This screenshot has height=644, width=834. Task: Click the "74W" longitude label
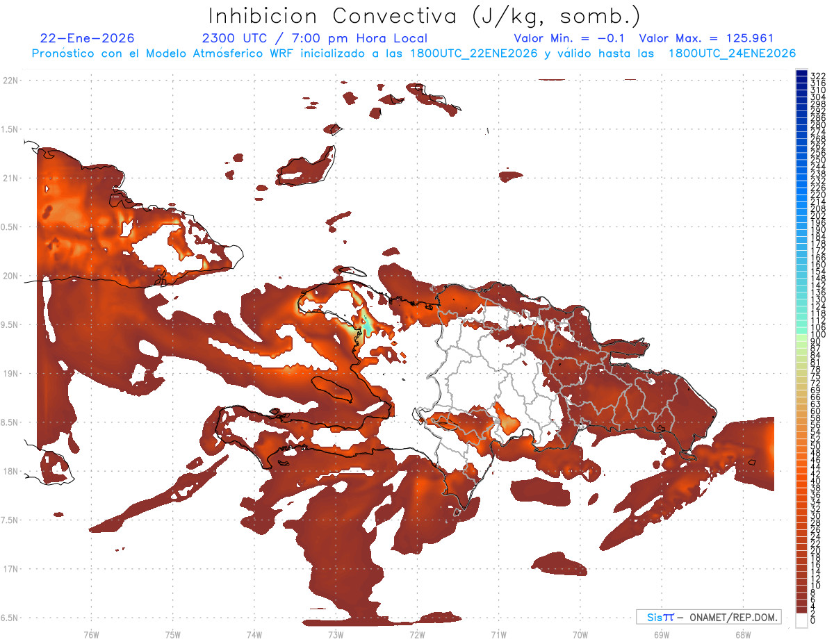point(254,634)
